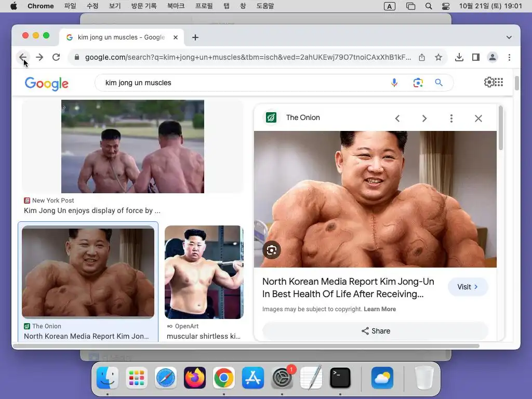Open Chrome's three-dot menu
The height and width of the screenshot is (399, 532).
(509, 57)
